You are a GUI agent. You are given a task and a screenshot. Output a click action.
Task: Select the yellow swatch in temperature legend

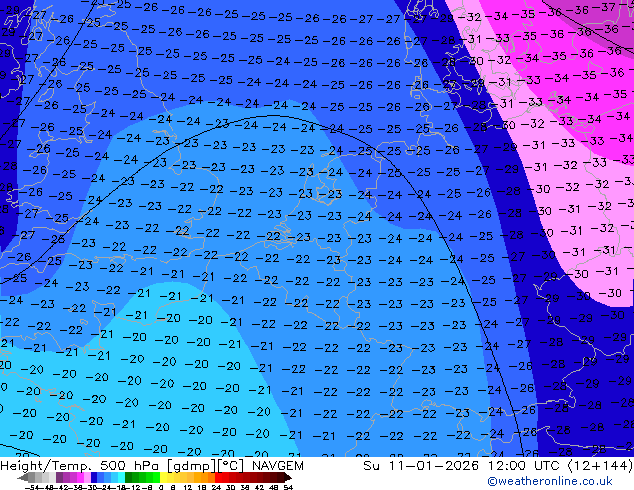pyautogui.click(x=163, y=477)
